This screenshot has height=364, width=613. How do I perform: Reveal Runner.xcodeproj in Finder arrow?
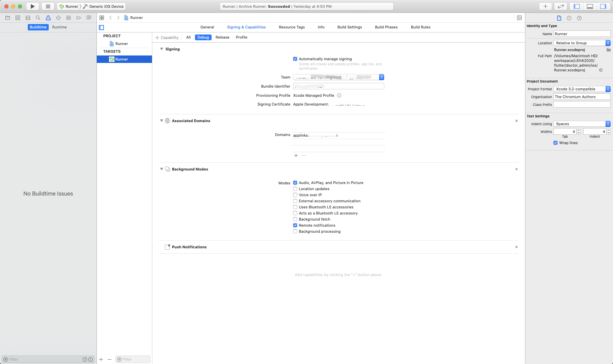click(x=601, y=70)
